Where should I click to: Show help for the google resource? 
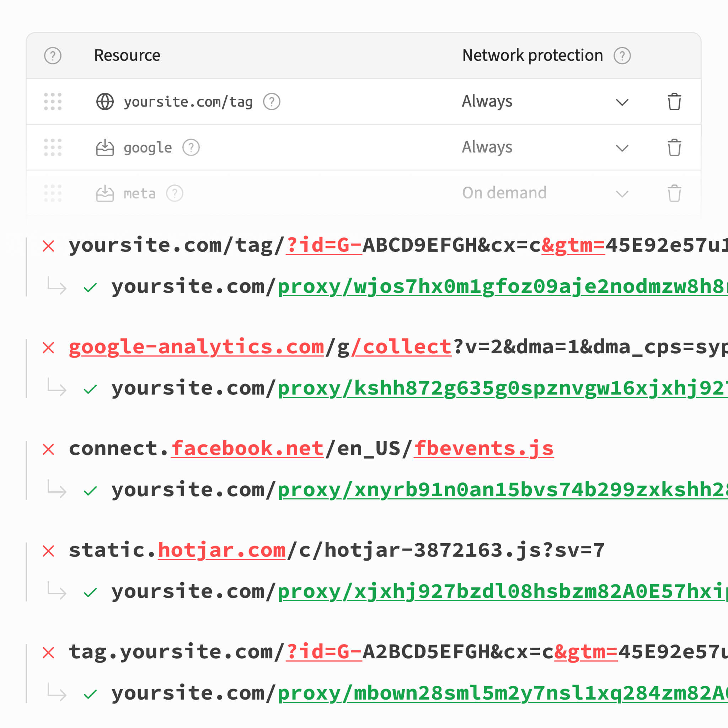[191, 147]
